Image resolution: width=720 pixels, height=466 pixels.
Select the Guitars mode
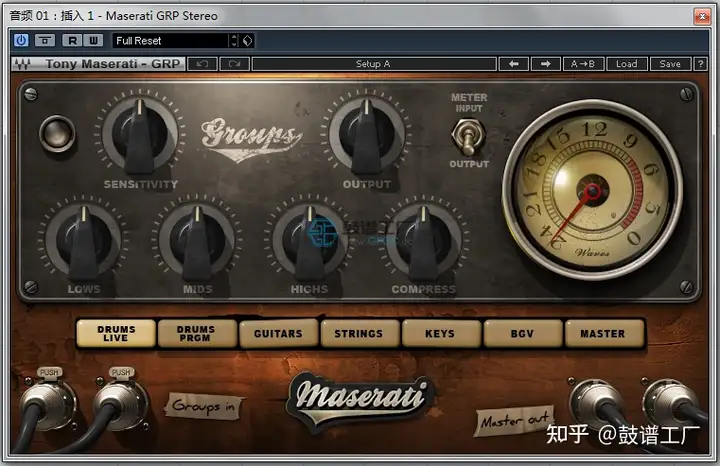[x=279, y=333]
